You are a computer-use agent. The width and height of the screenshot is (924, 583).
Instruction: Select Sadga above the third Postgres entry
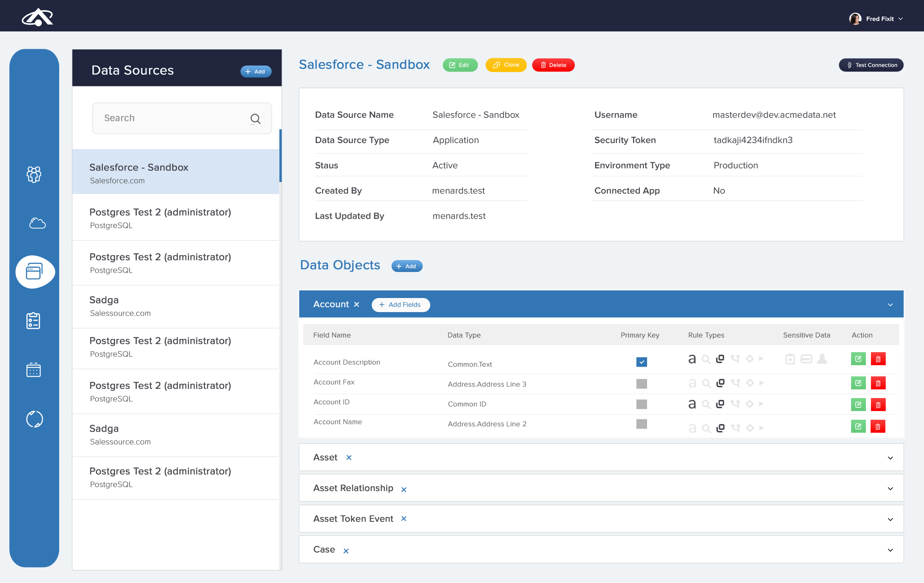(175, 306)
